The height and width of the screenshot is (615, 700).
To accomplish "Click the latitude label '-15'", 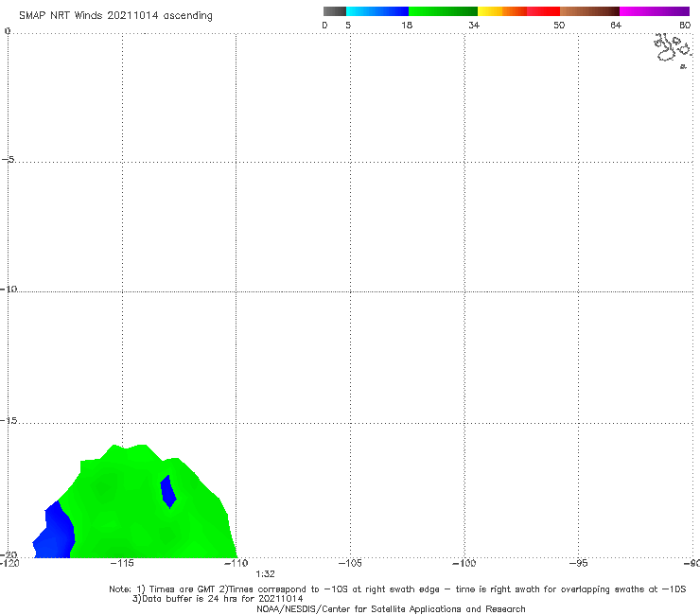I will pos(9,420).
